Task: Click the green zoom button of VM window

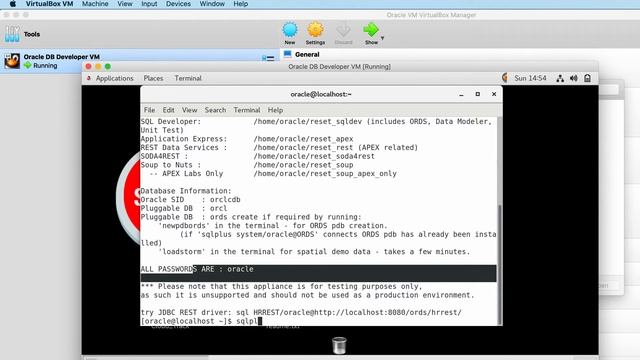Action: 108,67
